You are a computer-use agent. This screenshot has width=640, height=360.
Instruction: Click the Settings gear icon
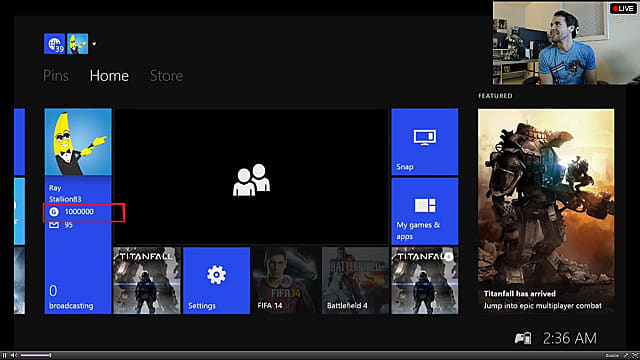(216, 275)
